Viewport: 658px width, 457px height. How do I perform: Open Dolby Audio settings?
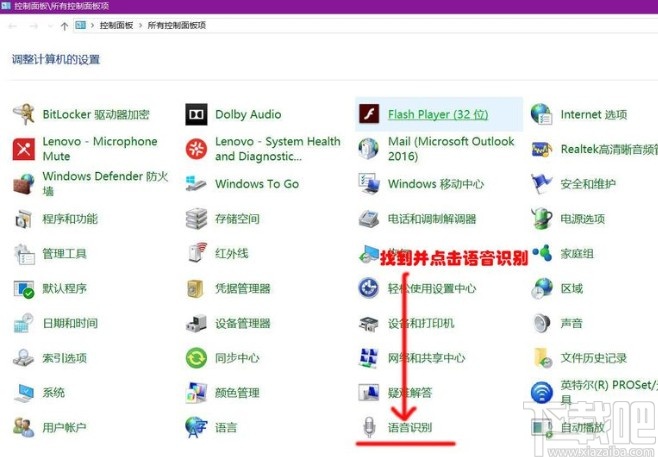point(248,115)
